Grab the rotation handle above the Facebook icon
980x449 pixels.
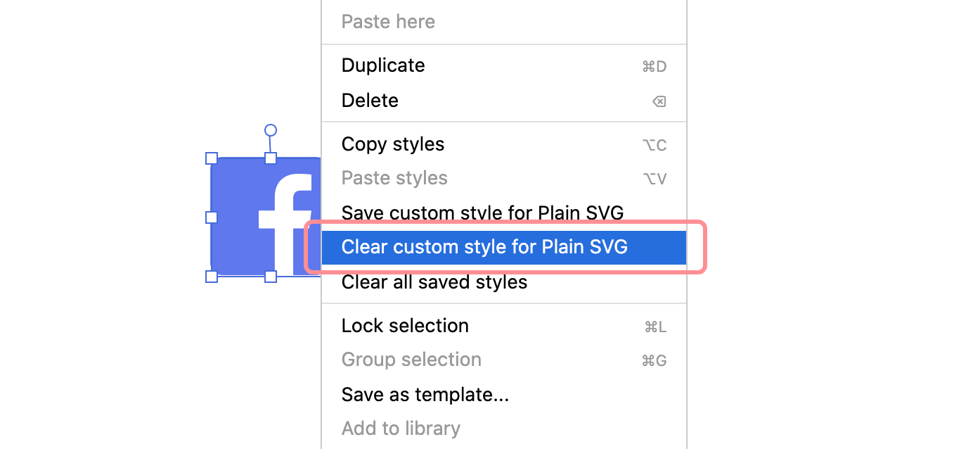pyautogui.click(x=269, y=129)
